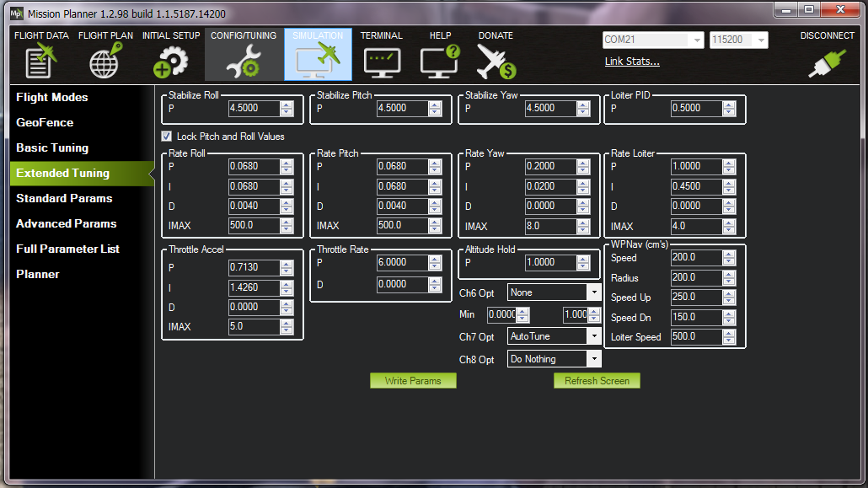Adjust the Loiter PID P stepper arrows
Viewport: 868px width, 488px height.
[729, 108]
